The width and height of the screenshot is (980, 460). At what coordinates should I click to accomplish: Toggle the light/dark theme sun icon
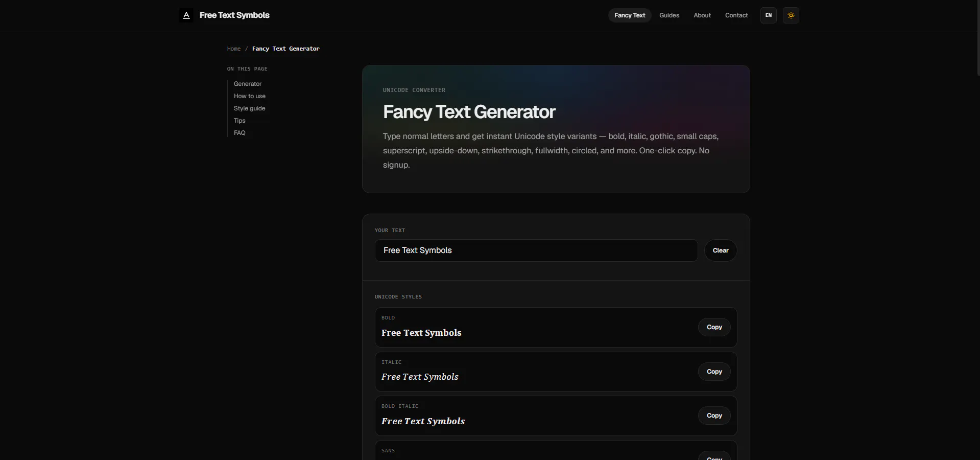point(791,15)
